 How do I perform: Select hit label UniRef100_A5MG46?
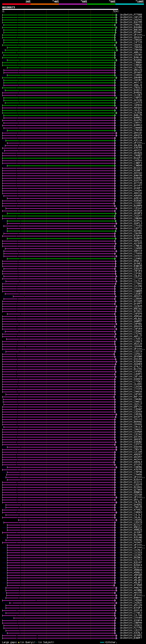pos(131,316)
